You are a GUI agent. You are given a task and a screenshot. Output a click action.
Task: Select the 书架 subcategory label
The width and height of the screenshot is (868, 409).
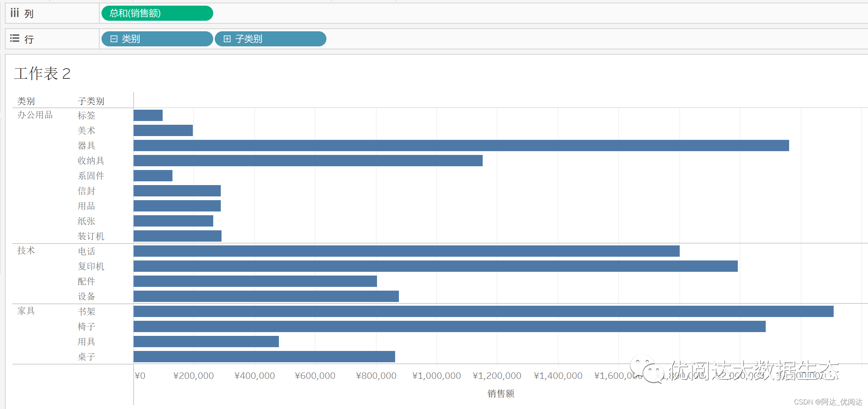[x=86, y=311]
